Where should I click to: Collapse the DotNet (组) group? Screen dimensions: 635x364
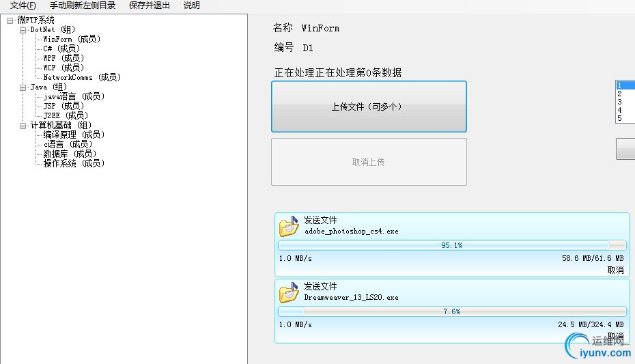coord(23,30)
